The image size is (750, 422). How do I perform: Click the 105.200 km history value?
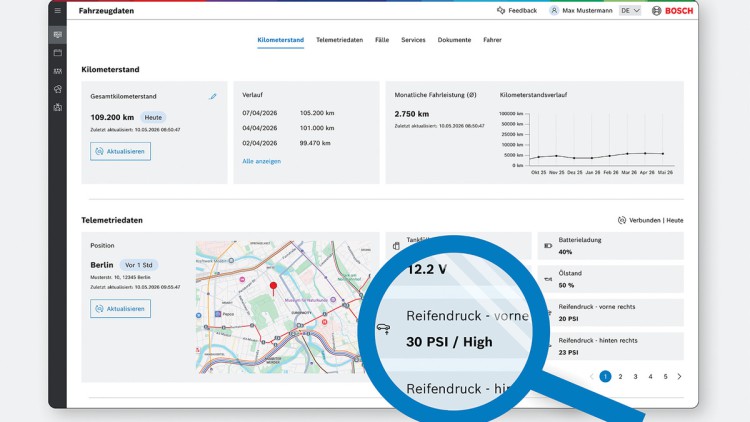pyautogui.click(x=317, y=113)
